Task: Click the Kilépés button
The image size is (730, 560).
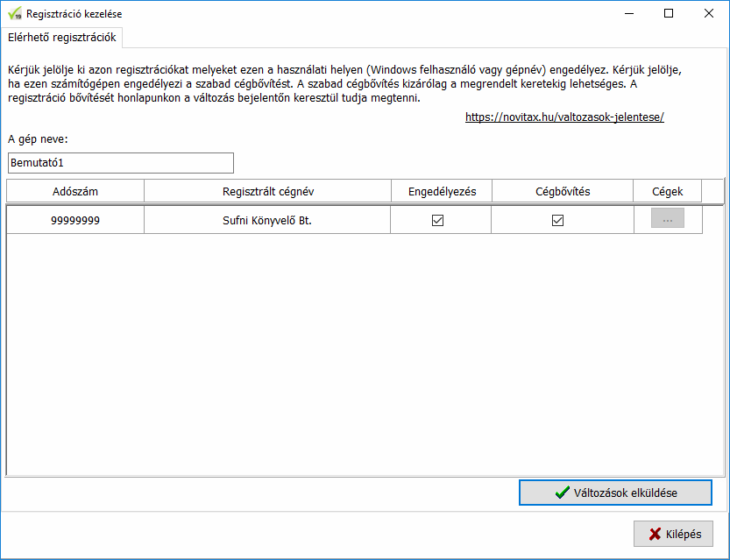Action: (x=673, y=534)
